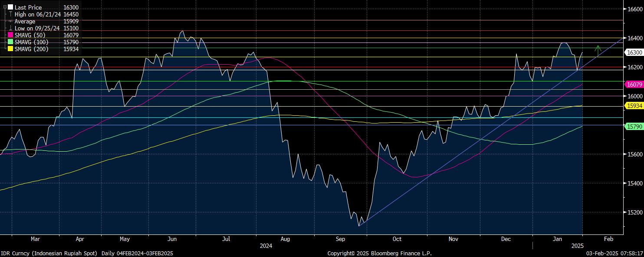Click the Jan month label on time axis
Image resolution: width=644 pixels, height=257 pixels.
(x=557, y=239)
